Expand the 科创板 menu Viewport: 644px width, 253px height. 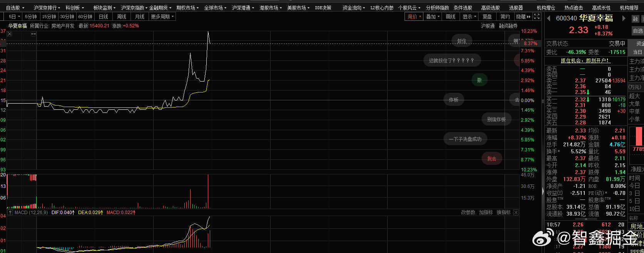tap(75, 8)
